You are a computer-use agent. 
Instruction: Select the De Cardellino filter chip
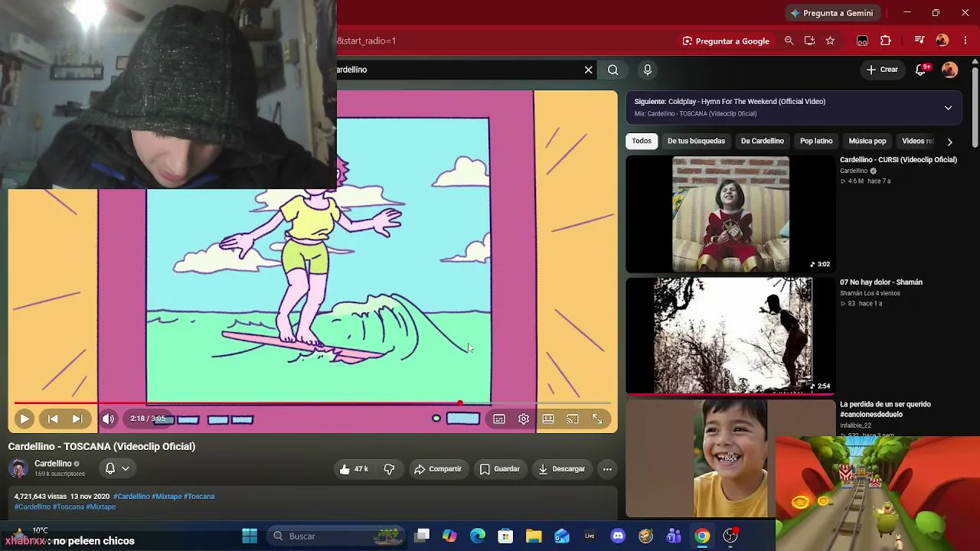(x=762, y=141)
